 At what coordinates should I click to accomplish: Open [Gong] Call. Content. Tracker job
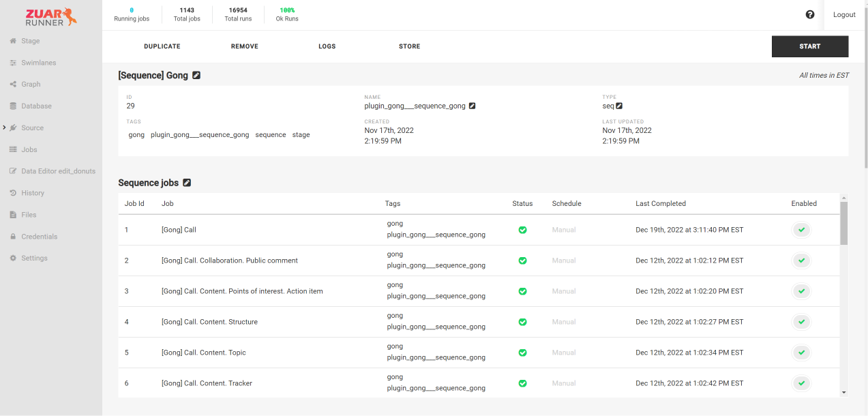pyautogui.click(x=207, y=383)
